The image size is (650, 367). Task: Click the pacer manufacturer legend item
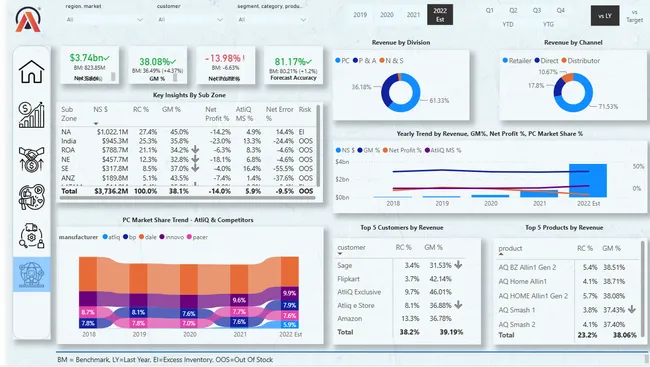click(x=197, y=237)
